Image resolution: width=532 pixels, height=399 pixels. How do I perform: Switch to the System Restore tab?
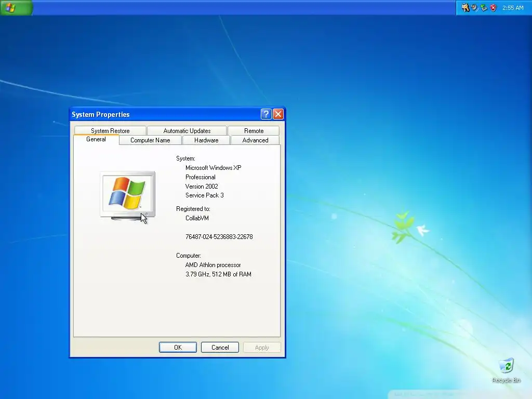[x=110, y=130]
